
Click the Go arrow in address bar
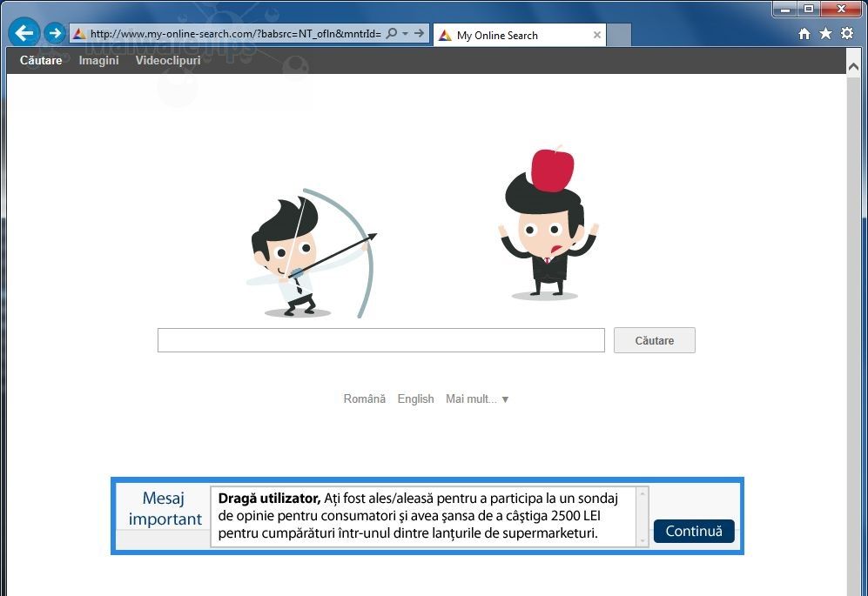point(419,33)
